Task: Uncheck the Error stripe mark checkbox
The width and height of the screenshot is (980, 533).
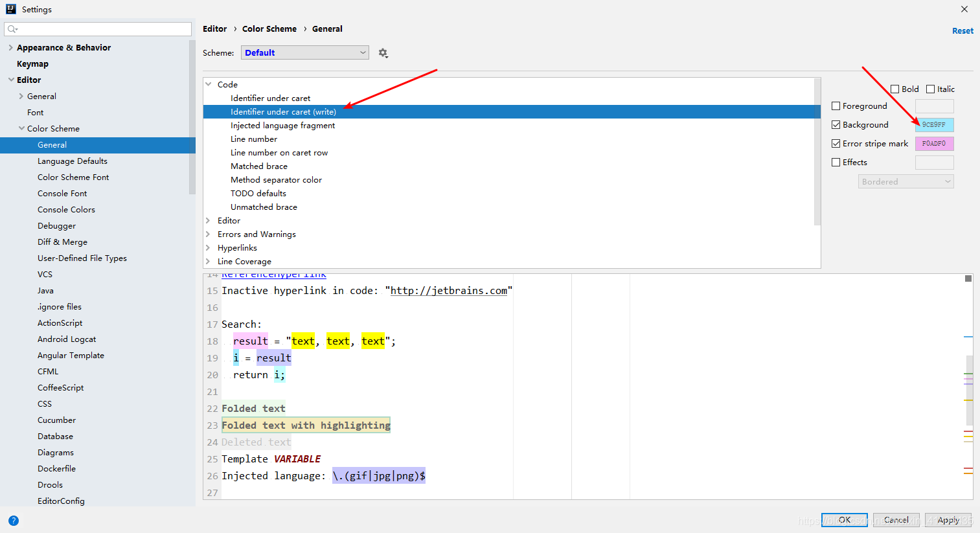Action: (836, 144)
